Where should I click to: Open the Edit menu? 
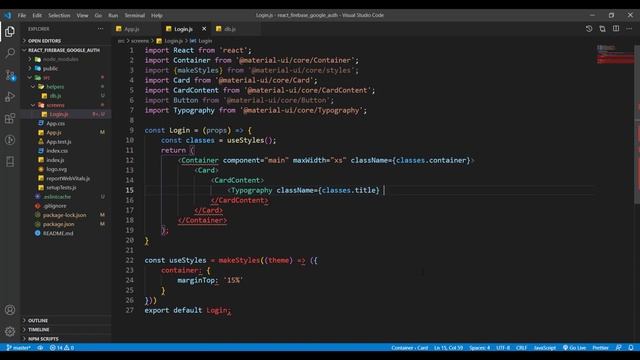(x=37, y=16)
